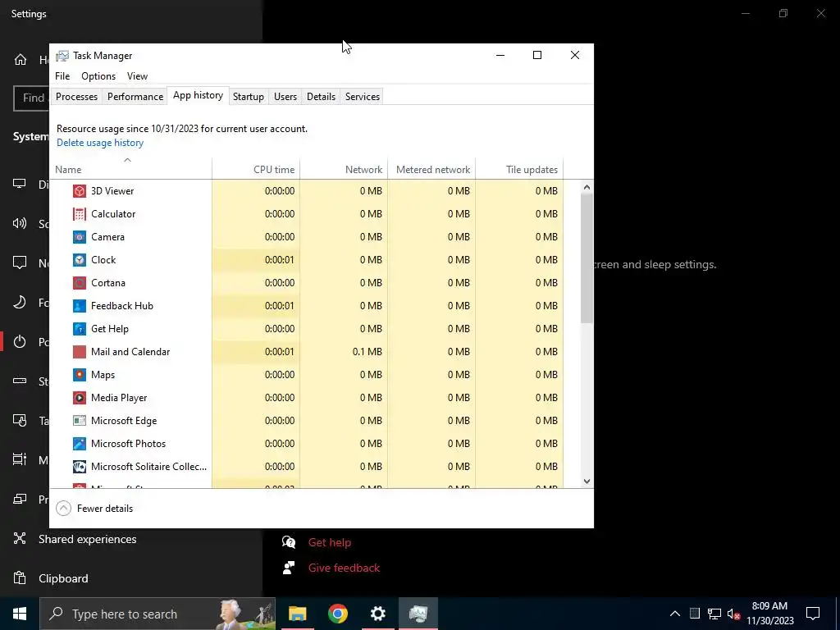The height and width of the screenshot is (630, 840).
Task: Select the Microsoft Edge row name
Action: coord(124,421)
